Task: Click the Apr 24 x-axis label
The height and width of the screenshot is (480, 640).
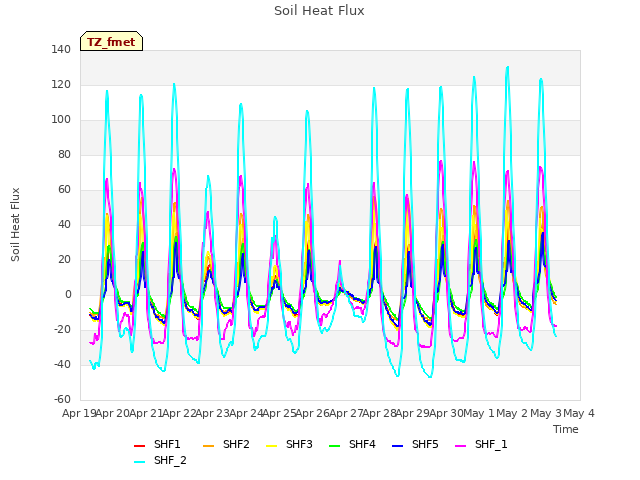Action: (246, 413)
